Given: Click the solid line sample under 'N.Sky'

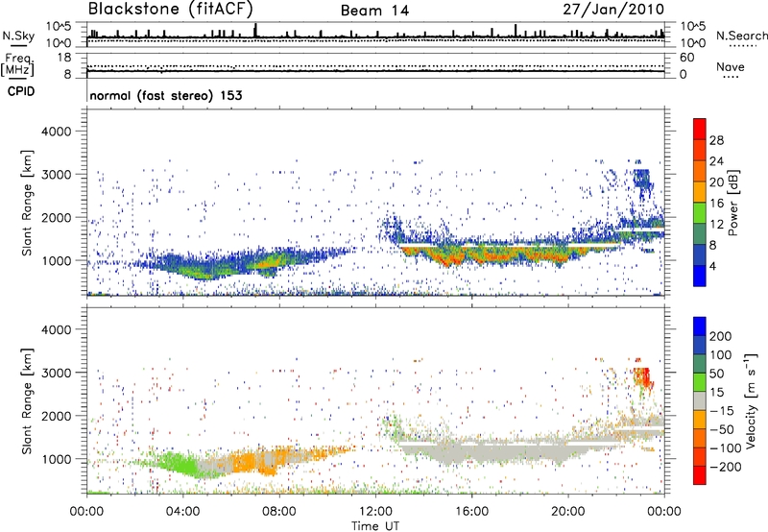Looking at the screenshot, I should point(18,46).
